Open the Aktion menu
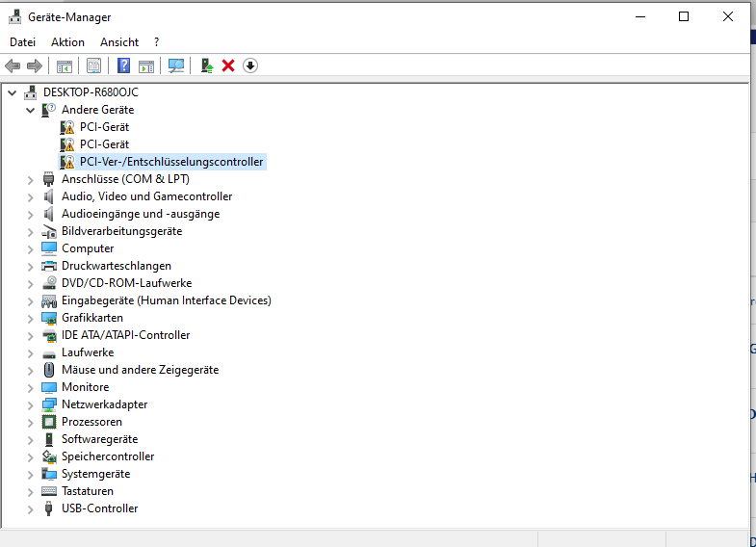The image size is (756, 547). [x=67, y=42]
